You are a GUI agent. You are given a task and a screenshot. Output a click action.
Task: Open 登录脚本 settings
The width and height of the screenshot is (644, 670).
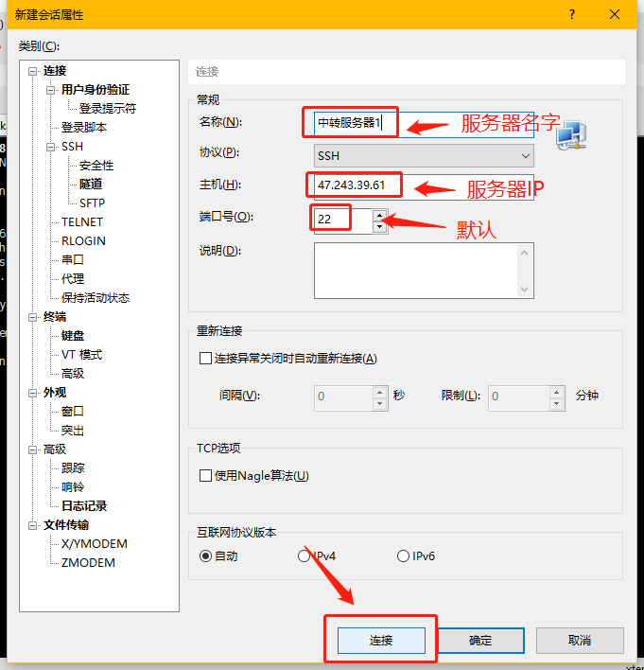[84, 128]
